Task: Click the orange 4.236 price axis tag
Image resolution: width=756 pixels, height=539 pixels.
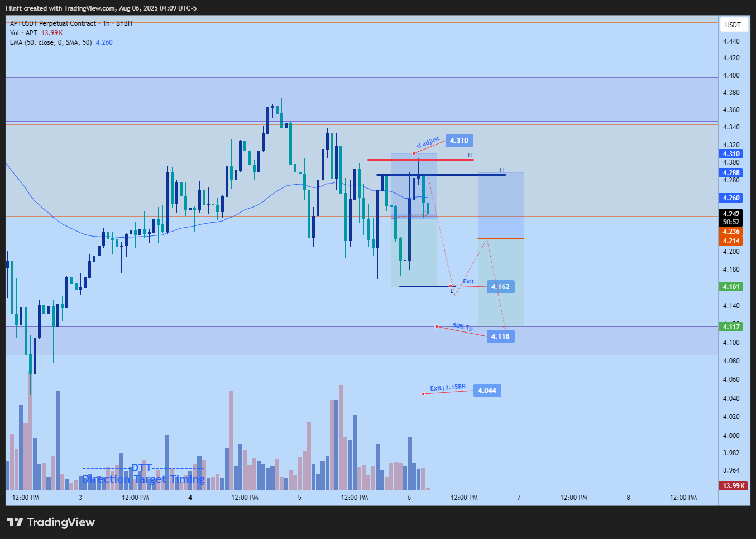Action: pos(731,232)
